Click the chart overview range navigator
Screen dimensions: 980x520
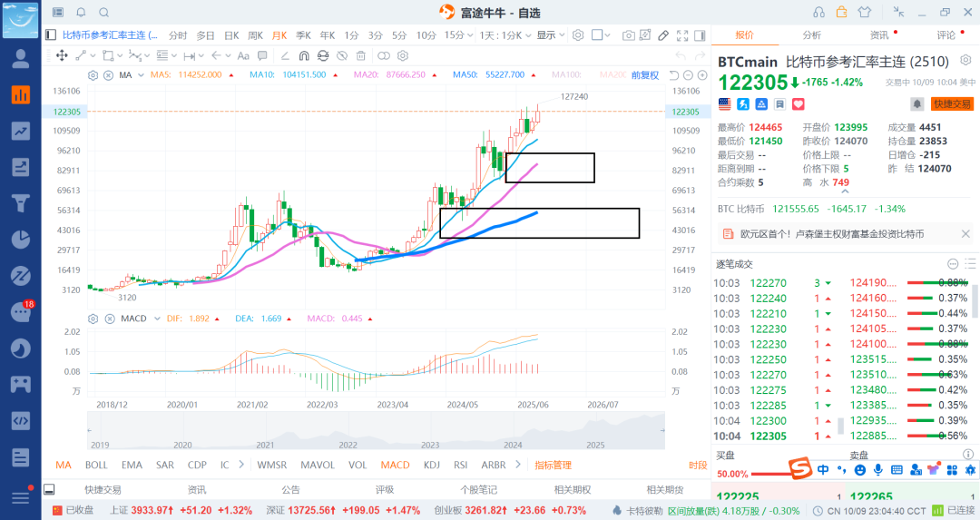coord(376,431)
